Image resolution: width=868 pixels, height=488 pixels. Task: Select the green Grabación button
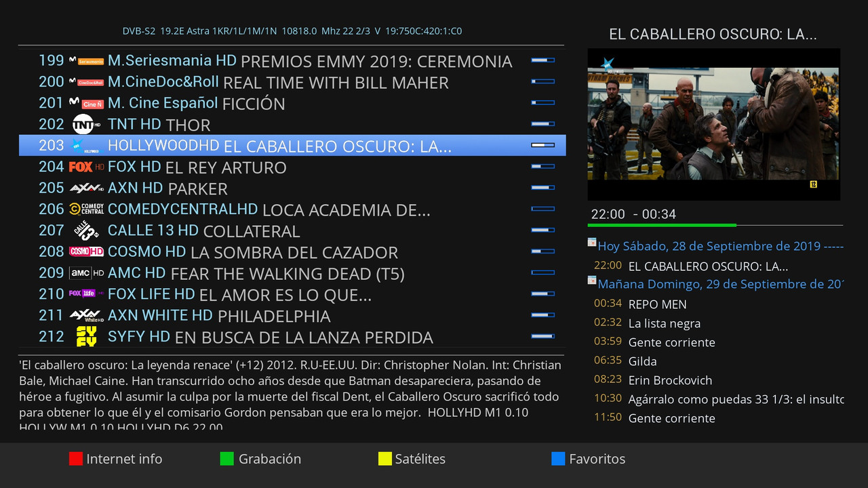226,459
